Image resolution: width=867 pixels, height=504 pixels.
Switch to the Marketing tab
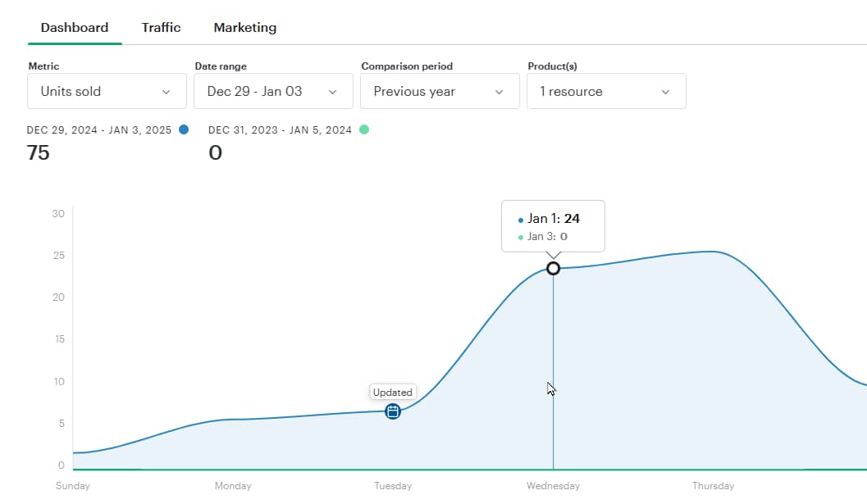point(244,27)
